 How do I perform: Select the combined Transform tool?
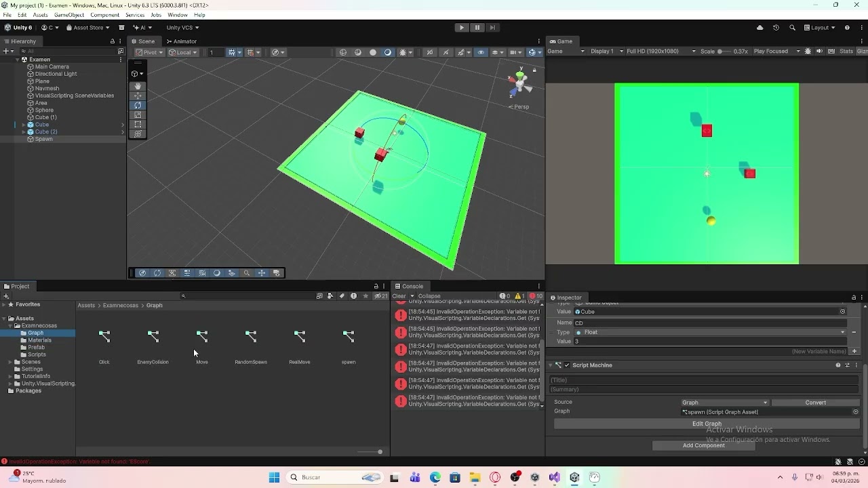click(x=138, y=134)
